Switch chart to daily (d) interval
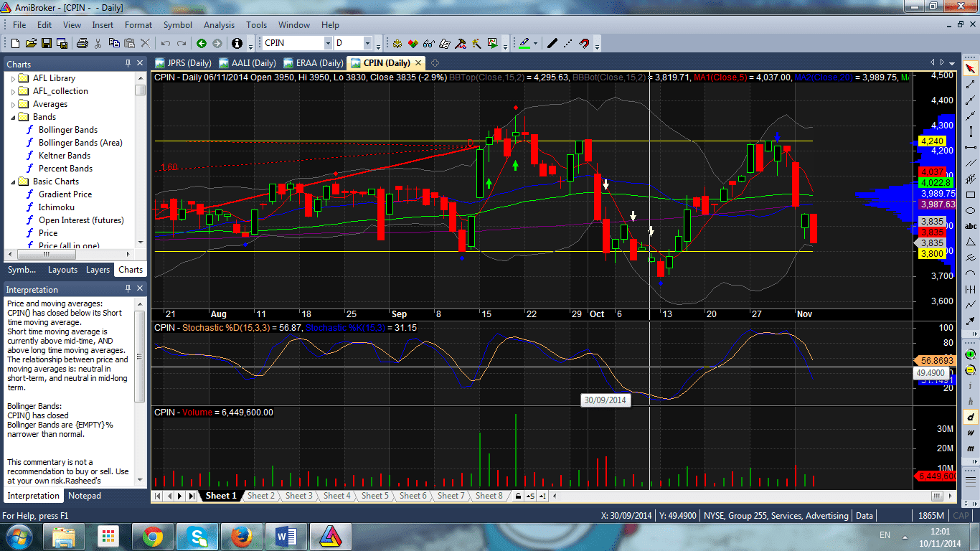Screen dimensions: 980x551 pyautogui.click(x=971, y=417)
